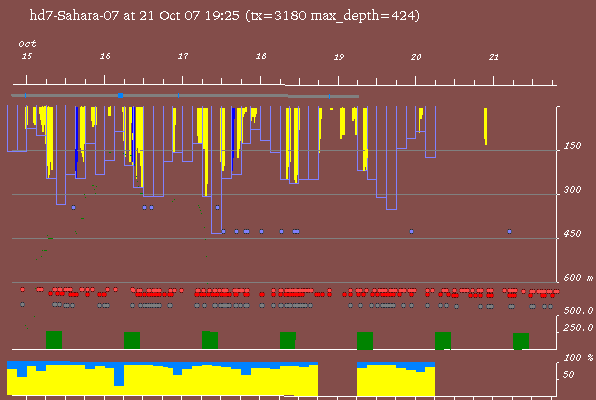Screen dimensions: 596x400
Task: Click the isolated yellow dive bar near Oct 21
Action: pos(485,126)
